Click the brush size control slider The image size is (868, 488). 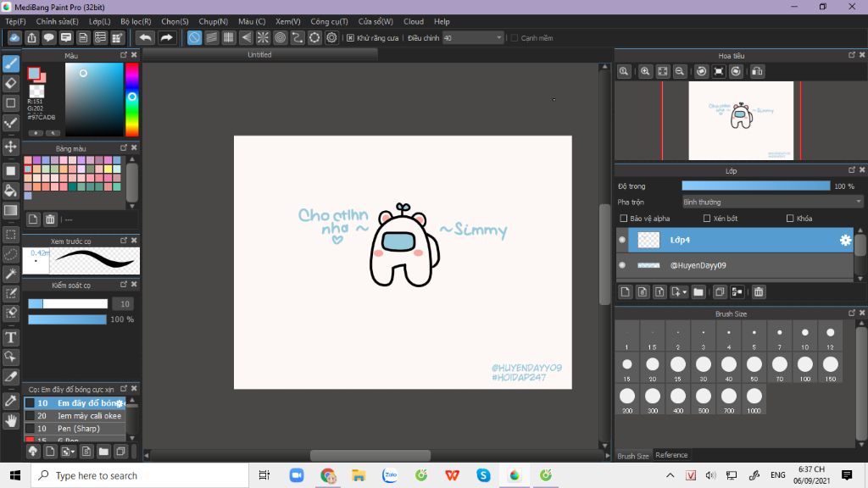(x=68, y=304)
